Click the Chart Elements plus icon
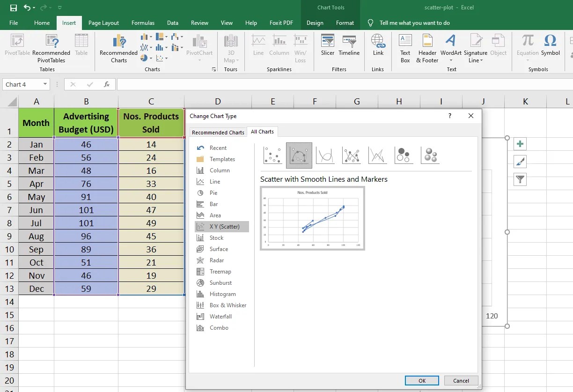The width and height of the screenshot is (573, 392). click(x=520, y=144)
